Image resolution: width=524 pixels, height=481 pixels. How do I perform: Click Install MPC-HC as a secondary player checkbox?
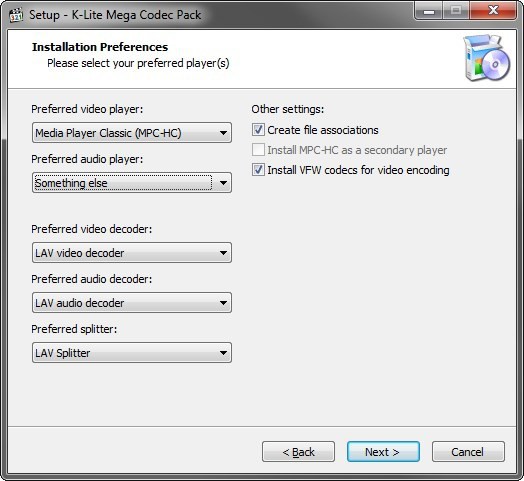(x=258, y=150)
